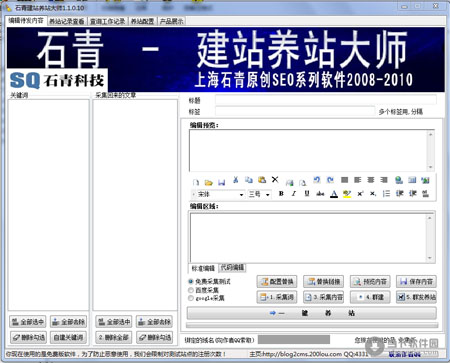Click the Print preview icon

302,182
